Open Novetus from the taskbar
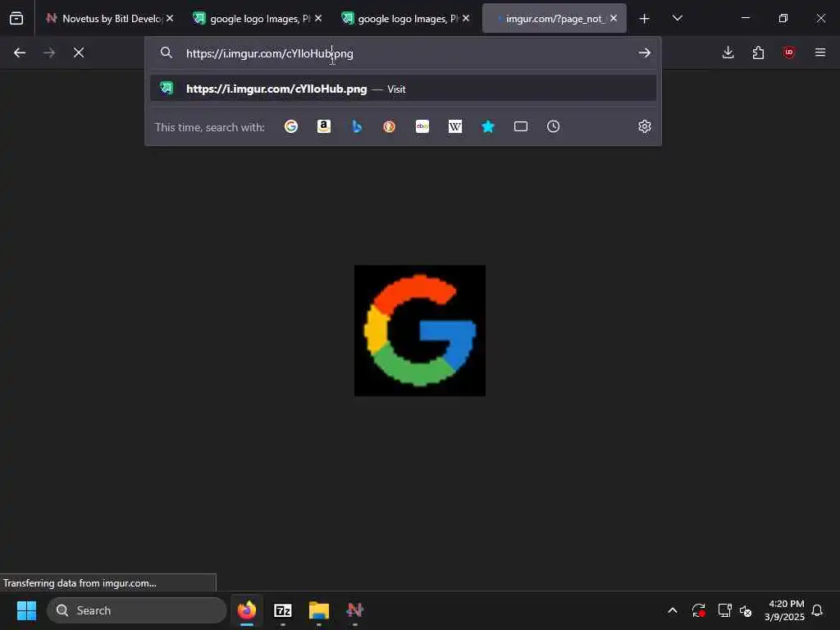This screenshot has width=840, height=630. click(x=354, y=610)
